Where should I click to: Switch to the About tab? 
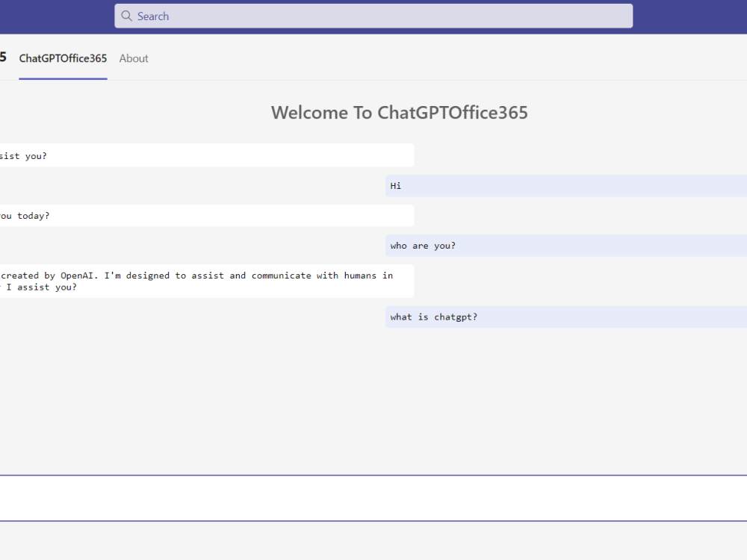click(134, 58)
